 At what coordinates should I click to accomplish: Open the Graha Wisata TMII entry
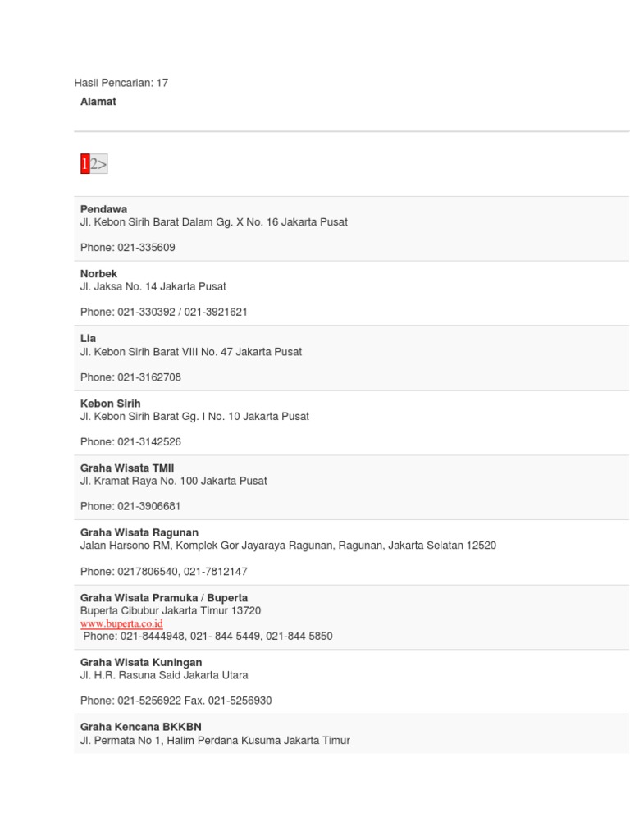[x=127, y=468]
